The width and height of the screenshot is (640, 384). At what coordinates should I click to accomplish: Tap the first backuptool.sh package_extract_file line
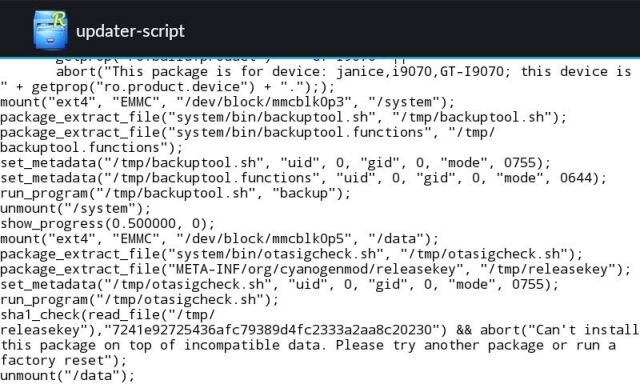(284, 117)
